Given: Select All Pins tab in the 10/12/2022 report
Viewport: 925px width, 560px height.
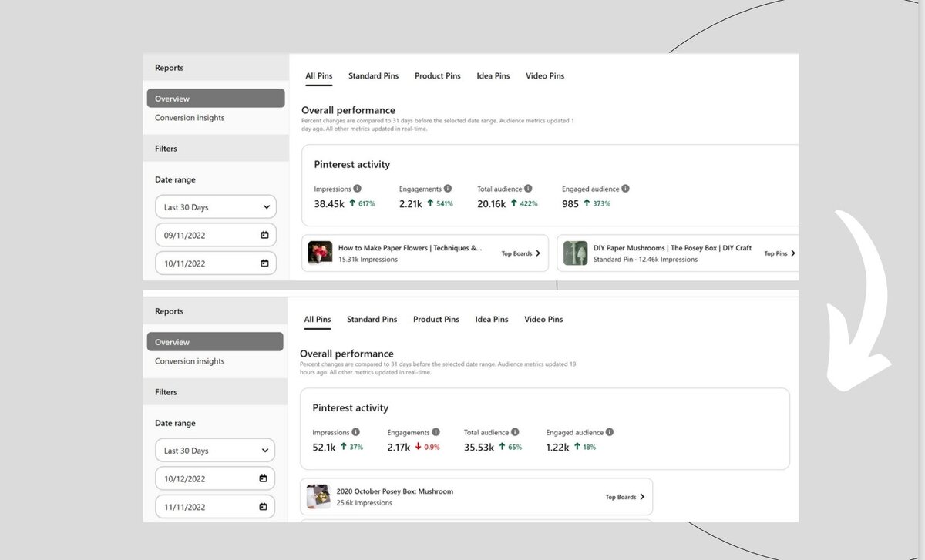Looking at the screenshot, I should tap(318, 320).
